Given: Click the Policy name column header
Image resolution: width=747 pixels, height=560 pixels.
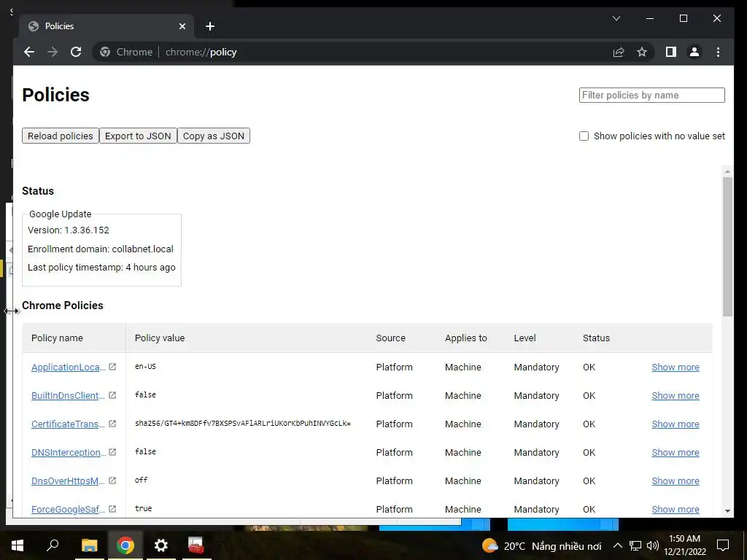Looking at the screenshot, I should click(x=57, y=338).
